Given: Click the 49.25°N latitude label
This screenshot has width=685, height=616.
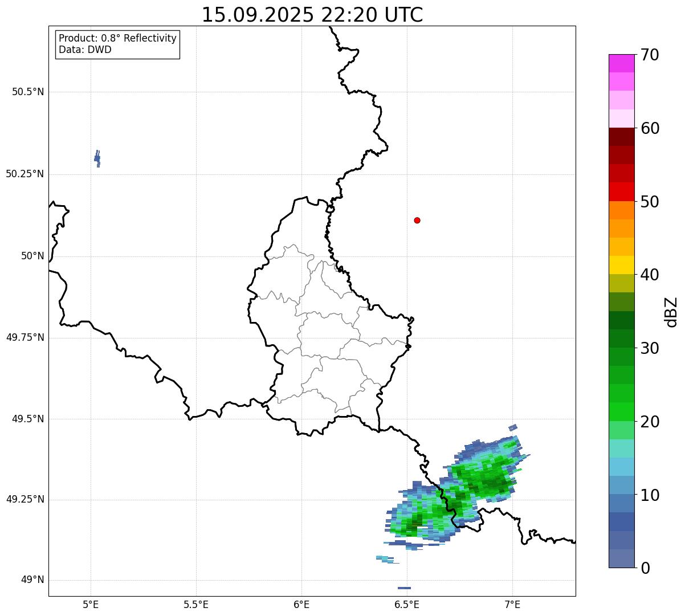Looking at the screenshot, I should (x=25, y=500).
